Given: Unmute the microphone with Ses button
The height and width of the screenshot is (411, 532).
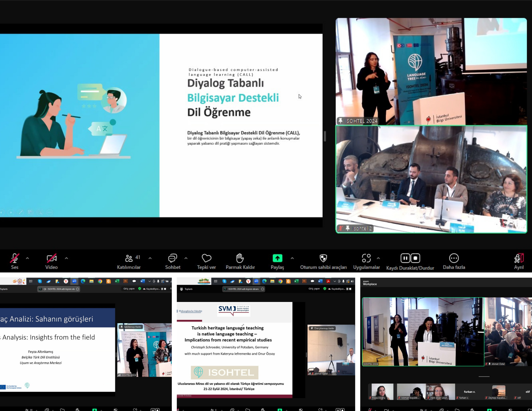Looking at the screenshot, I should [14, 258].
